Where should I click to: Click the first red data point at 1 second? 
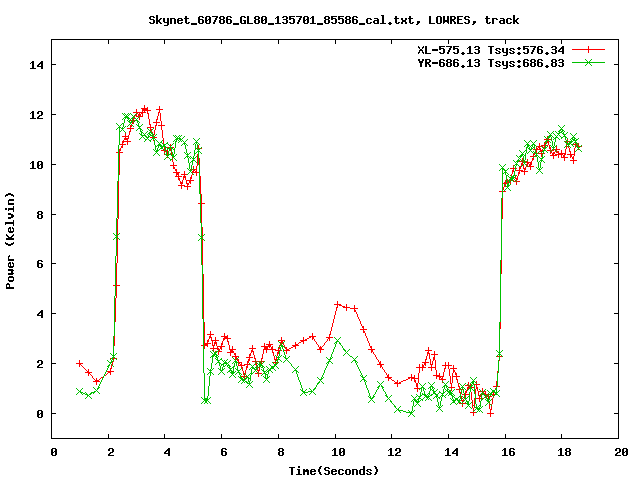coord(80,363)
